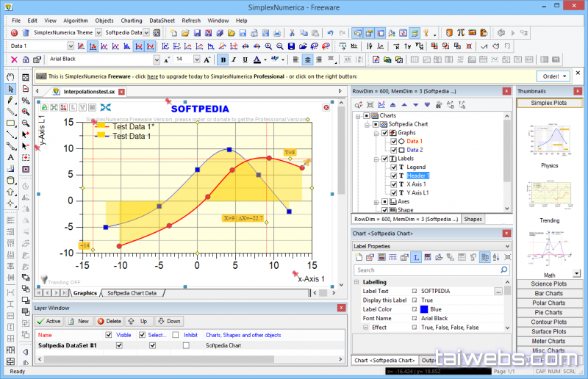Viewport: 588px width, 379px height.
Task: Open the Arial Black font dropdown
Action: [156, 59]
